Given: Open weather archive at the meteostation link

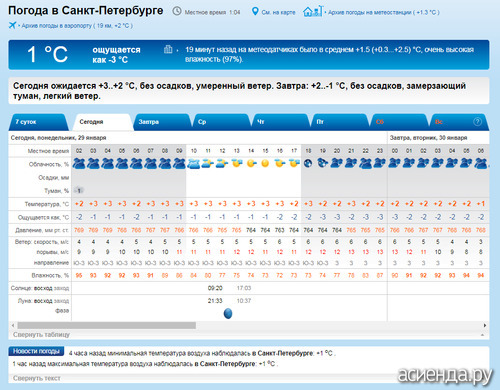Looking at the screenshot, I should 383,12.
